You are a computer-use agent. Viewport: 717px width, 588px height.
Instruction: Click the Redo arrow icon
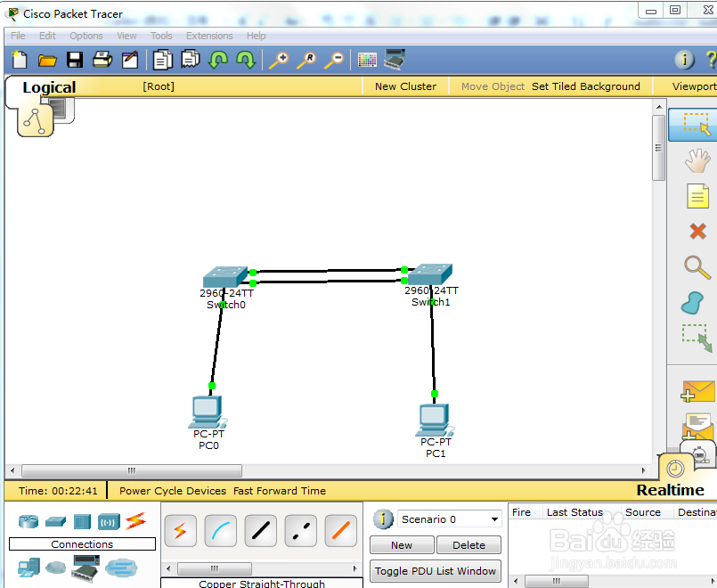pos(246,60)
